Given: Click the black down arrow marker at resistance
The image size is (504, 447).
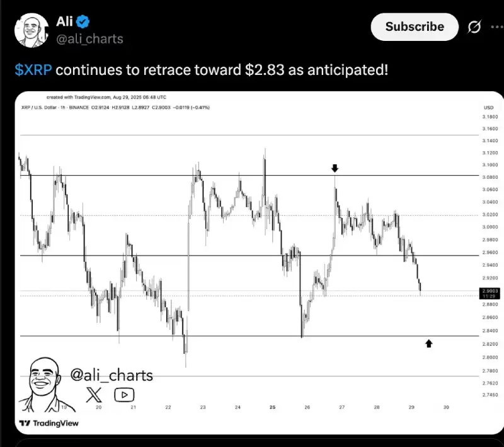Looking at the screenshot, I should click(335, 167).
